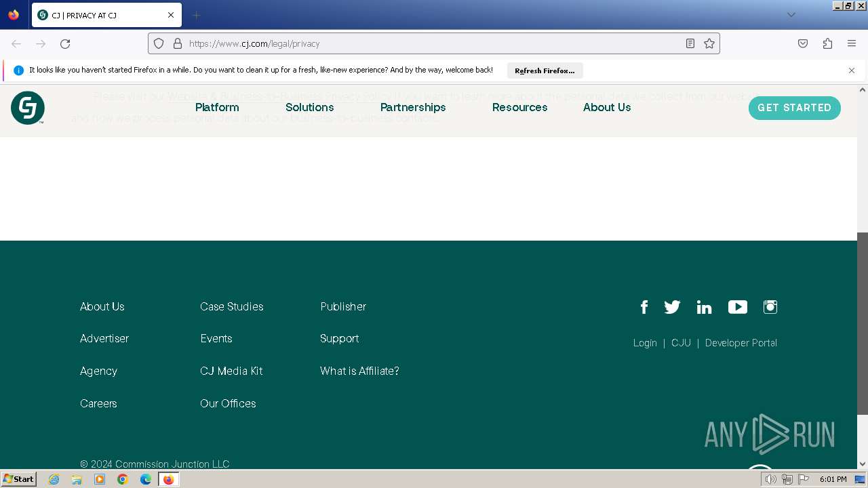This screenshot has width=868, height=488.
Task: Go forward with the forward arrow
Action: coord(41,43)
